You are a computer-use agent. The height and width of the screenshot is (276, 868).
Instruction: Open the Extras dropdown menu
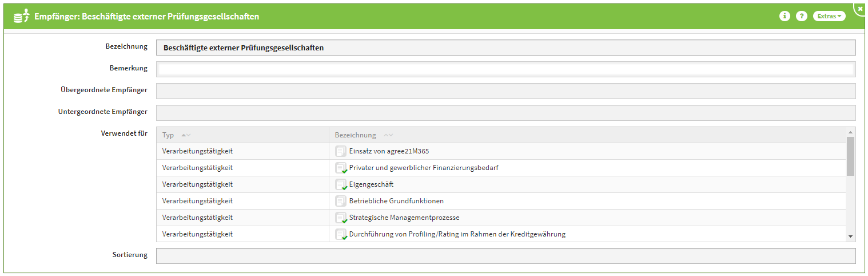point(829,16)
